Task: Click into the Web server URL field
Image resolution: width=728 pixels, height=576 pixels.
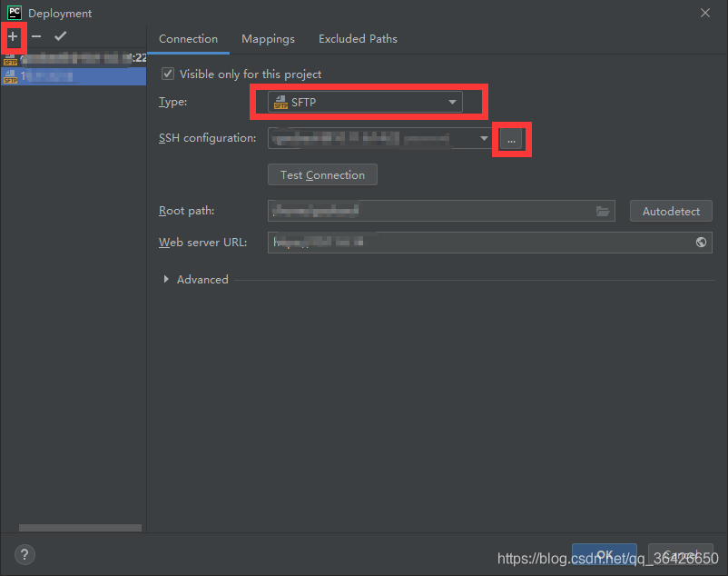Action: tap(490, 243)
